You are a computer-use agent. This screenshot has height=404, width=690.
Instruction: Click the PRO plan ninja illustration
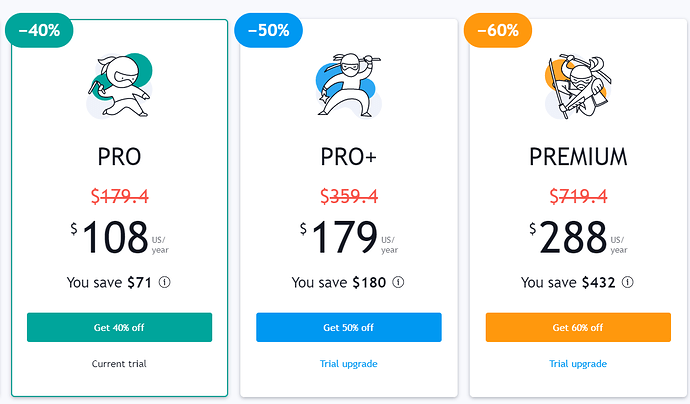119,85
